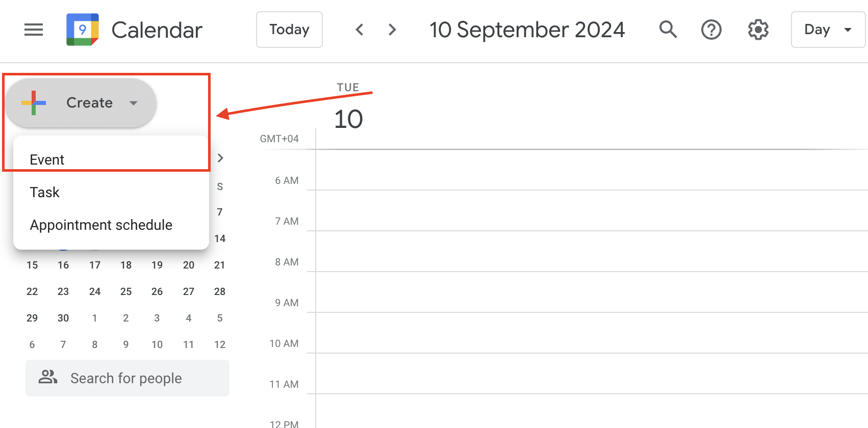Click the people icon in Search for people
The image size is (868, 428).
click(48, 378)
